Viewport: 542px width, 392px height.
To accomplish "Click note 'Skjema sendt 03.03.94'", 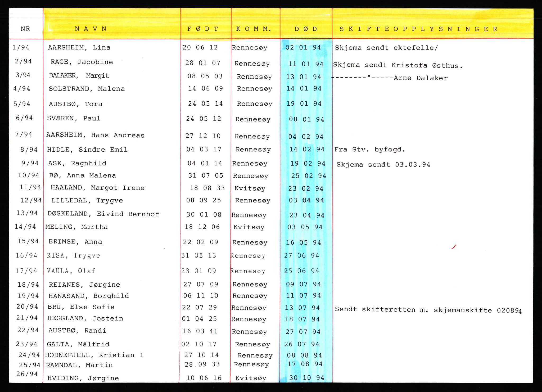I will click(383, 165).
